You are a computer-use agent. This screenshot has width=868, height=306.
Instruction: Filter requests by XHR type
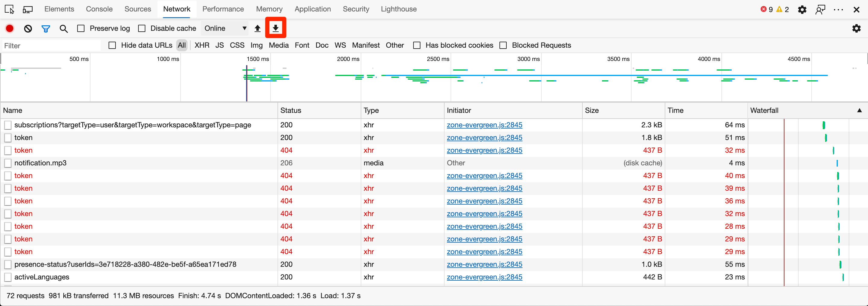click(201, 45)
